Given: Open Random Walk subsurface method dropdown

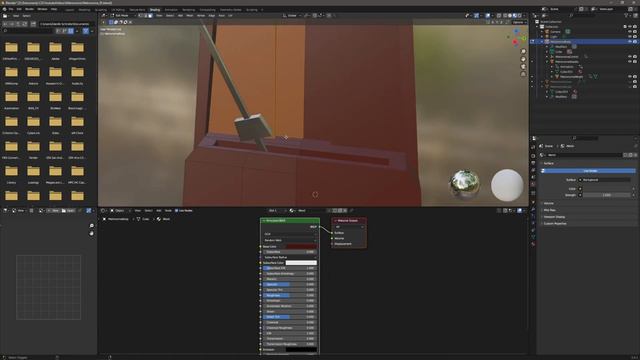Looking at the screenshot, I should 290,240.
